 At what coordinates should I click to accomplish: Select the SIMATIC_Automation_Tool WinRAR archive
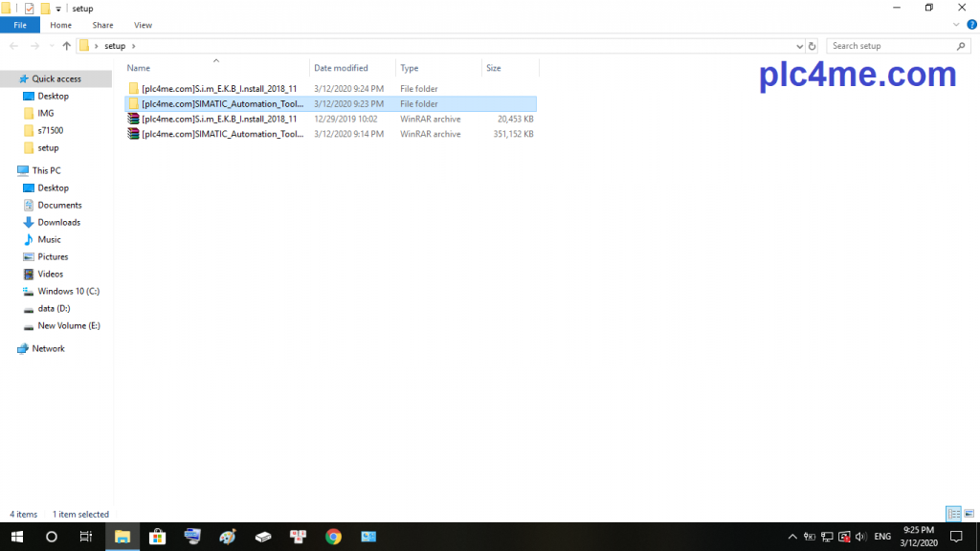pos(222,134)
